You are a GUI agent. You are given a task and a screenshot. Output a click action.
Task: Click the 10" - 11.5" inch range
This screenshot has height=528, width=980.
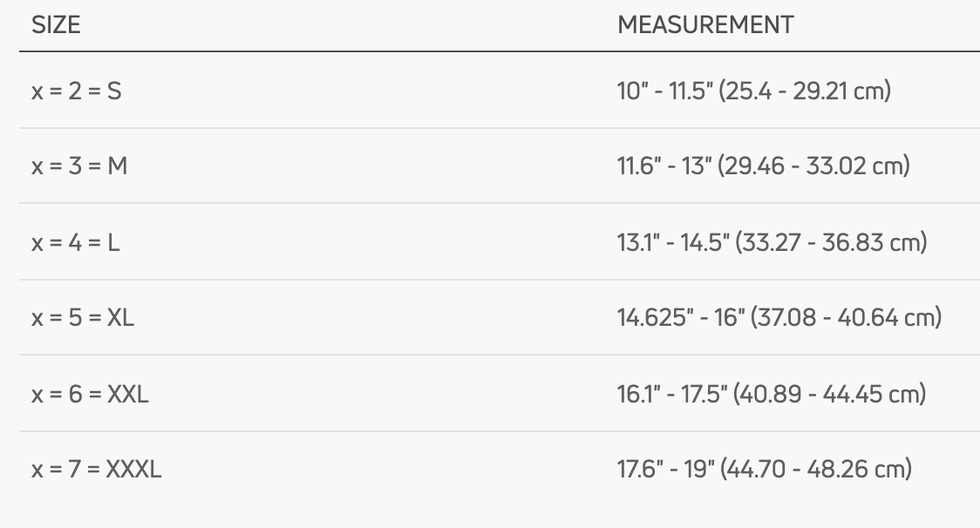tap(664, 91)
